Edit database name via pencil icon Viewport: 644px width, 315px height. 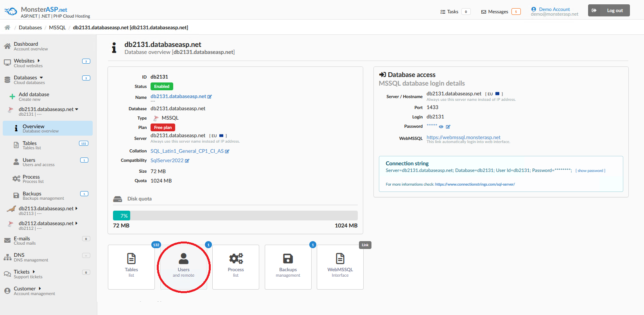point(210,97)
